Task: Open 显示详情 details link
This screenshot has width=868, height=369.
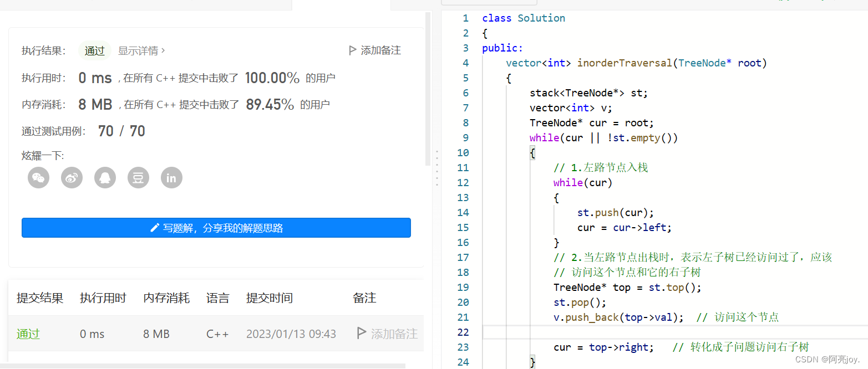Action: point(141,50)
